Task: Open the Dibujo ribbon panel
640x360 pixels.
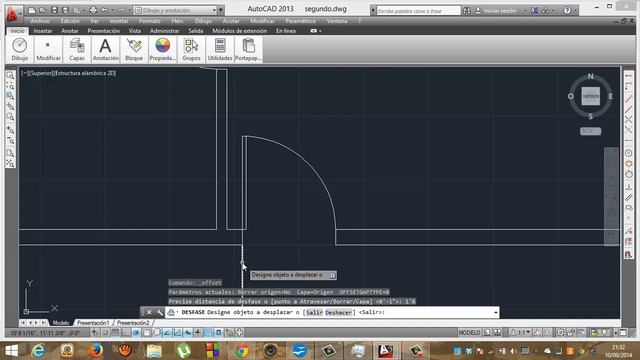Action: [20, 49]
